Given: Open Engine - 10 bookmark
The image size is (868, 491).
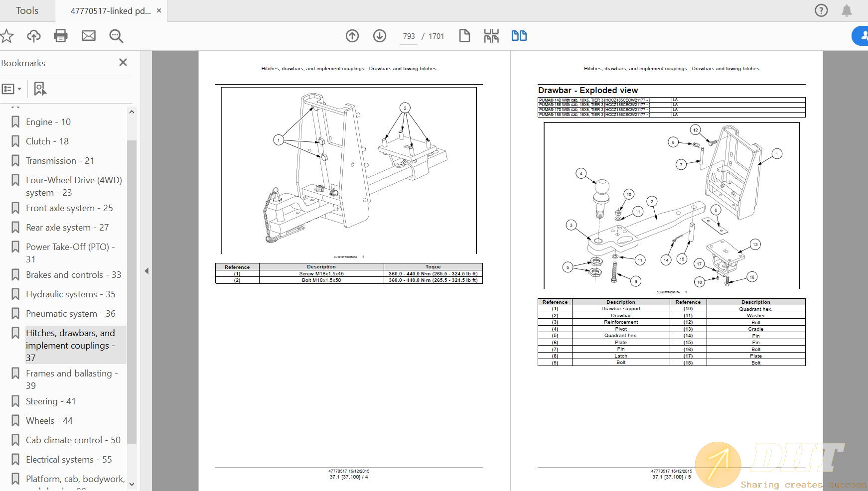Looking at the screenshot, I should tap(48, 122).
